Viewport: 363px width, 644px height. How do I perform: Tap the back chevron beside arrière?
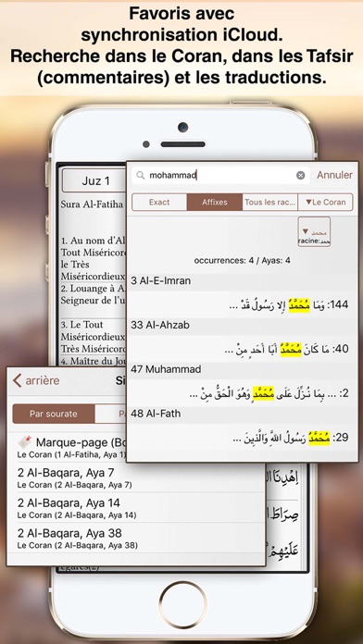(17, 380)
